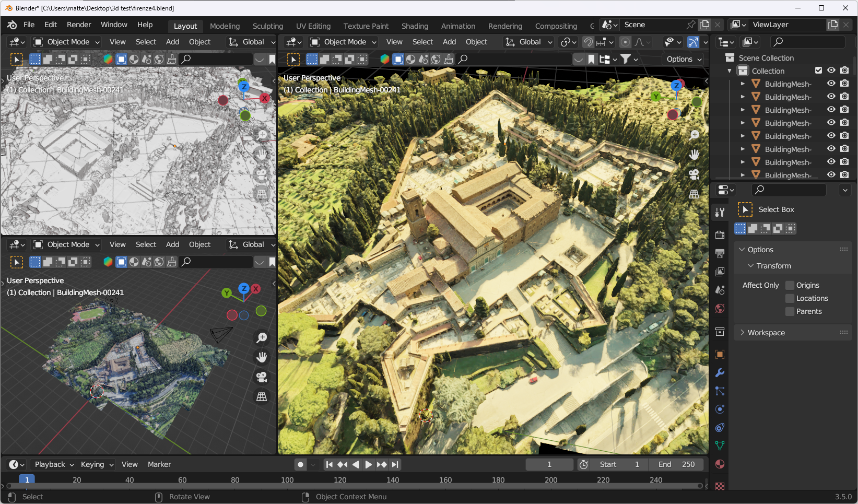858x504 pixels.
Task: Click the use preview range clock icon
Action: (x=584, y=464)
